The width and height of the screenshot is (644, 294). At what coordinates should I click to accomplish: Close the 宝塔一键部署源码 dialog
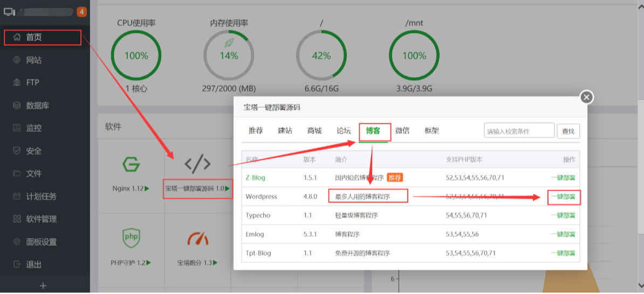click(586, 97)
